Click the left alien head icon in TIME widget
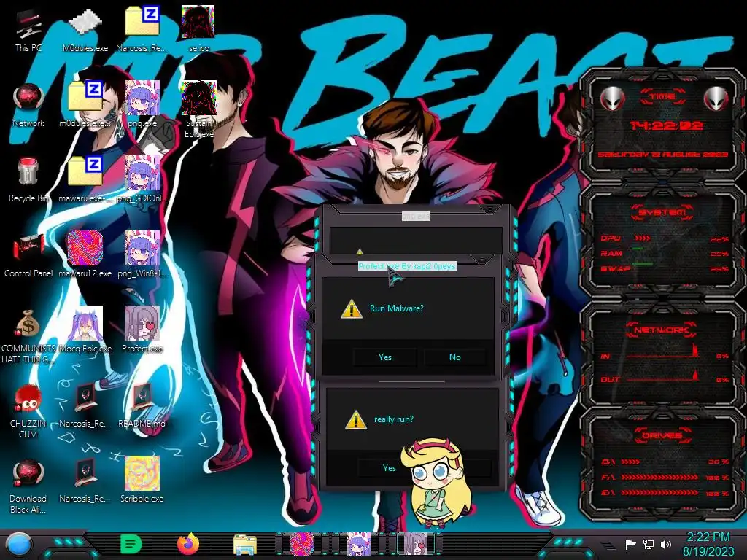 click(612, 98)
